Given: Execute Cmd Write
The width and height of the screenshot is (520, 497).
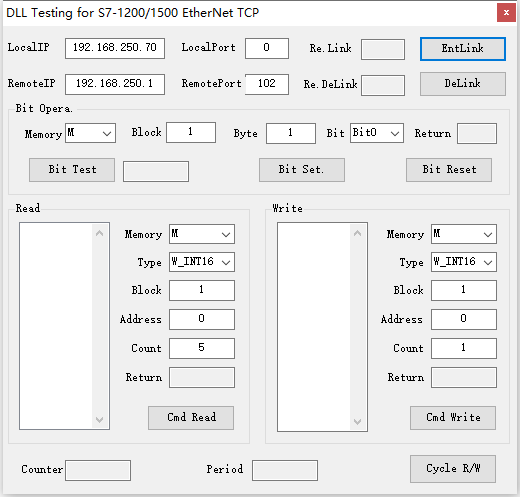Looking at the screenshot, I should click(453, 418).
